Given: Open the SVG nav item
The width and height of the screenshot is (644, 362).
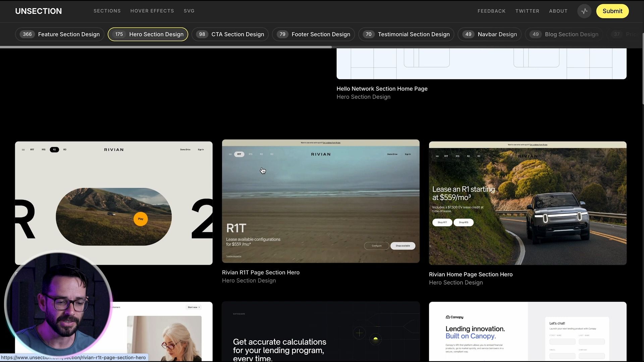Looking at the screenshot, I should (x=189, y=11).
